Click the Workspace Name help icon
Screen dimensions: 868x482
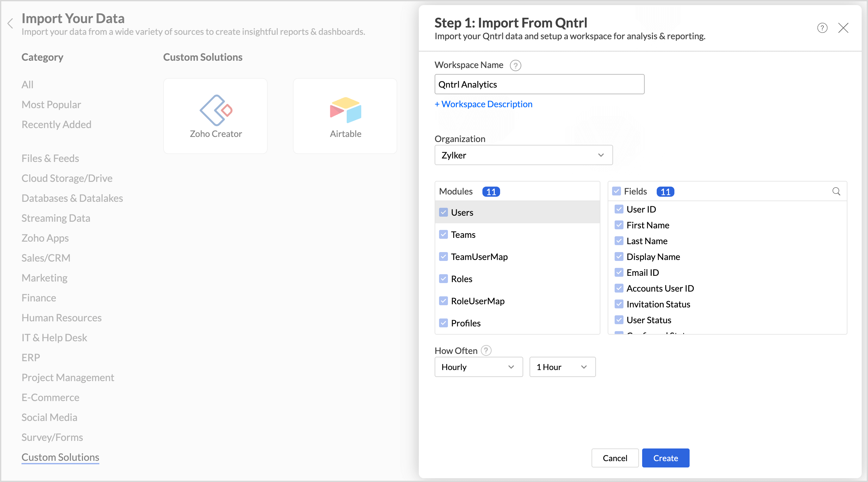click(515, 65)
